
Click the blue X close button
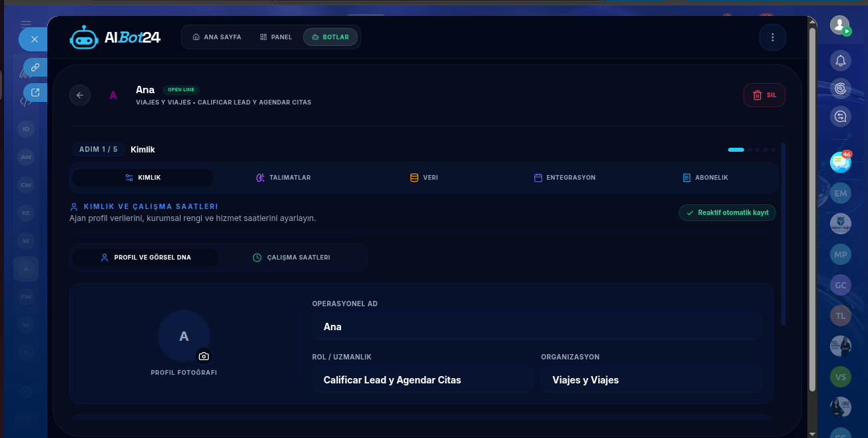[x=34, y=39]
